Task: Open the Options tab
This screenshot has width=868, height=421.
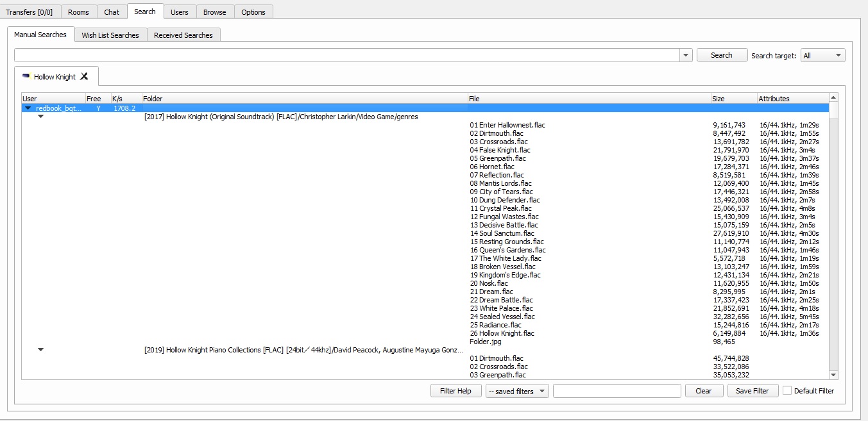Action: click(x=253, y=12)
